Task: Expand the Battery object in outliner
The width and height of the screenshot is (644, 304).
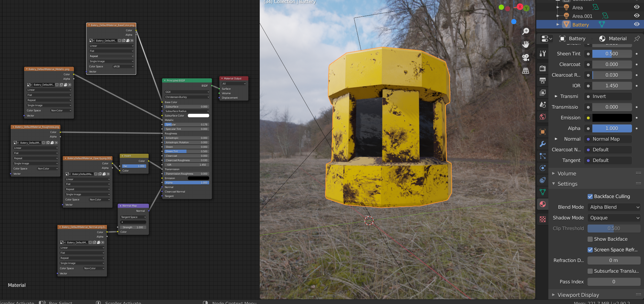Action: pyautogui.click(x=558, y=24)
